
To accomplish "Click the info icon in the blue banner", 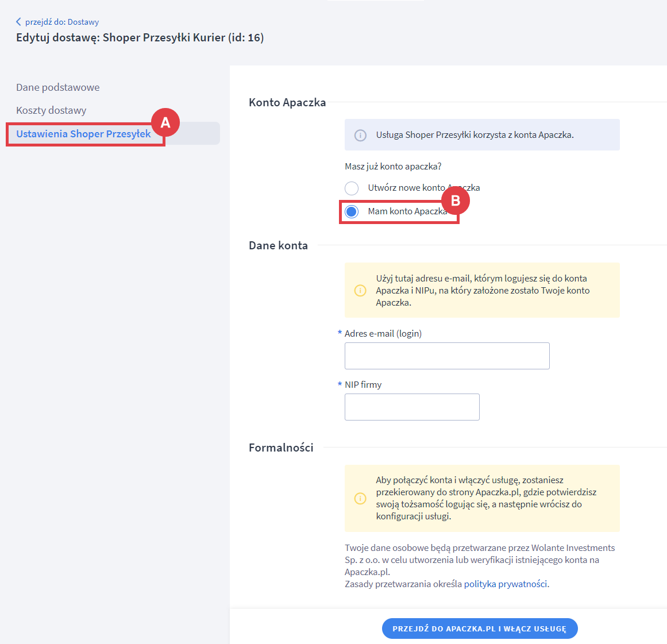I will click(x=360, y=135).
